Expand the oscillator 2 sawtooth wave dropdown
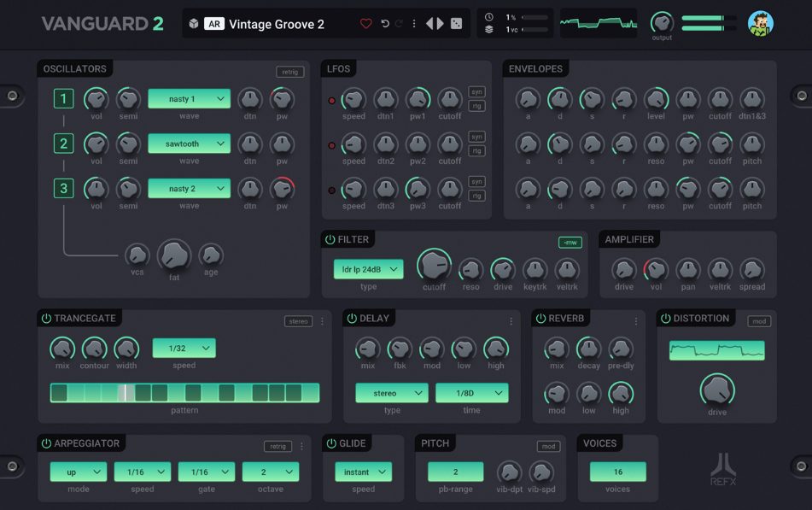The image size is (812, 510). 189,144
